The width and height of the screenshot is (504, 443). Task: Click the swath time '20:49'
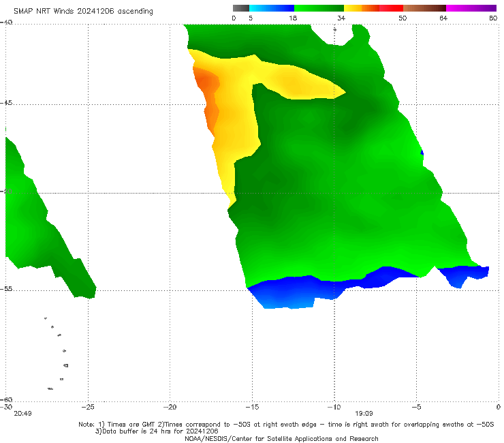pos(22,414)
